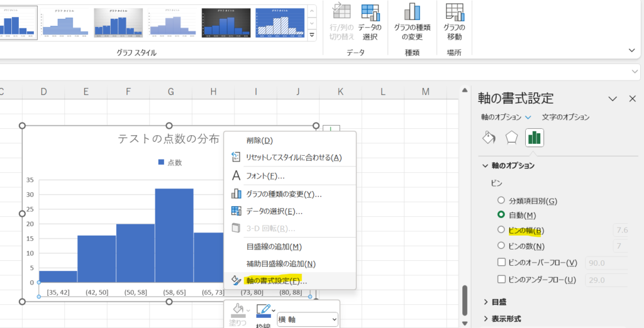Click chart icon beside グラフの種類の変更(Y)

pyautogui.click(x=236, y=194)
